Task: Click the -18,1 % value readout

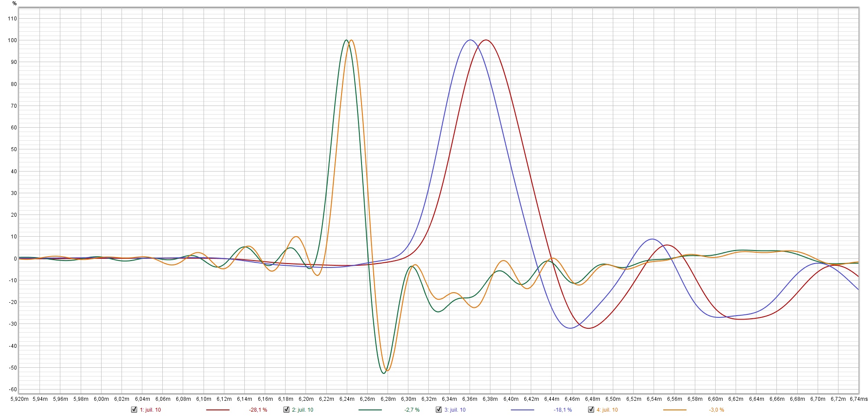Action: (x=562, y=410)
